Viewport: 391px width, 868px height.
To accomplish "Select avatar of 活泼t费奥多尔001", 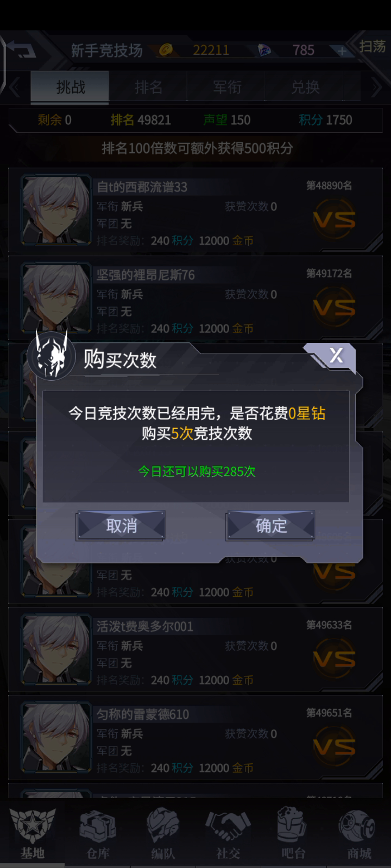I will click(x=55, y=649).
